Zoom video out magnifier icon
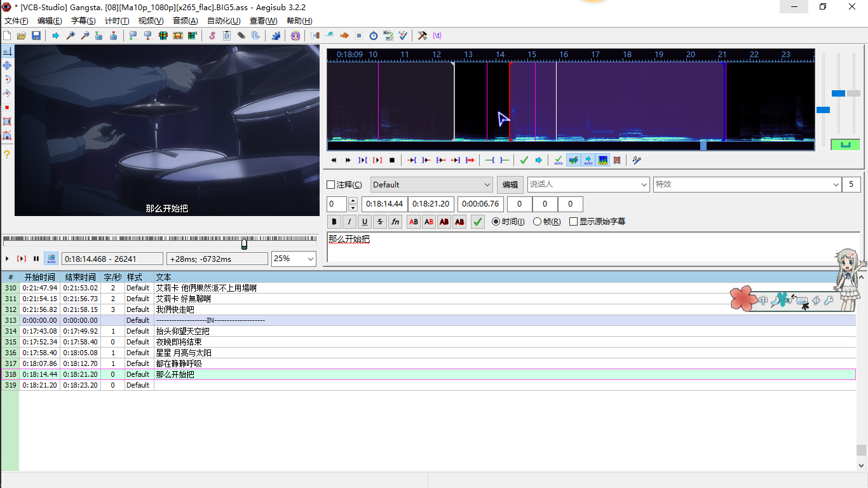The image size is (868, 488). point(85,36)
